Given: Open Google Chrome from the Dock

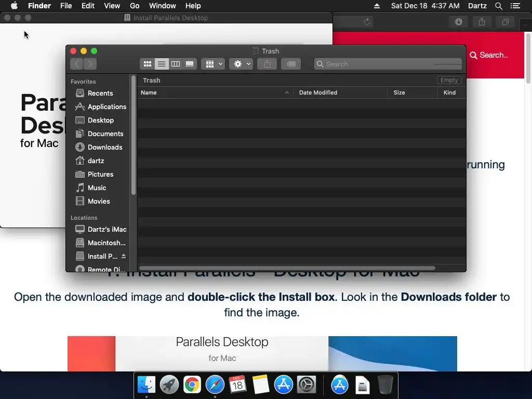Looking at the screenshot, I should click(192, 385).
